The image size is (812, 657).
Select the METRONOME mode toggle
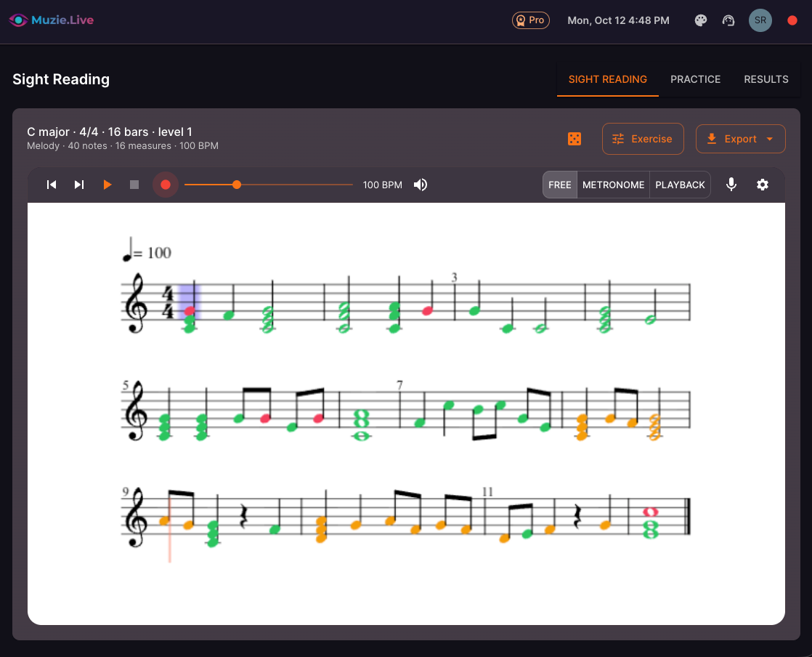[613, 185]
